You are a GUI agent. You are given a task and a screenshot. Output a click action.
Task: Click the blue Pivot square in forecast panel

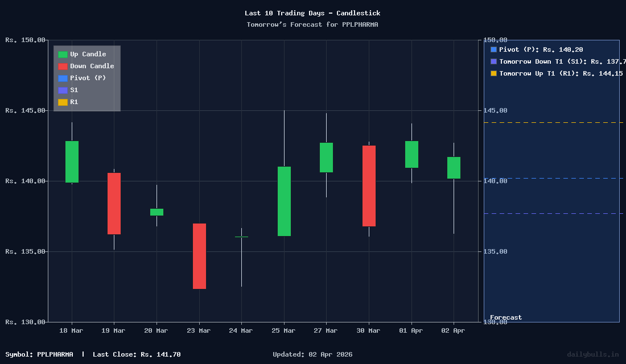(493, 49)
